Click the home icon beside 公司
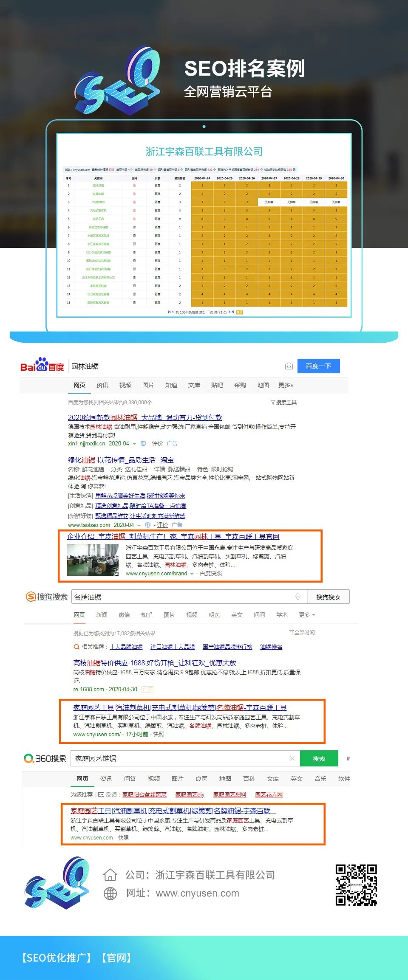This screenshot has height=980, width=408. click(110, 875)
